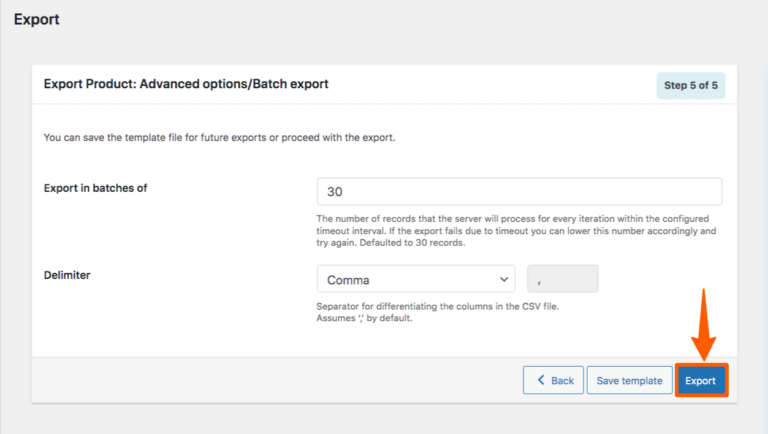
Task: Click the Save template button
Action: [629, 381]
